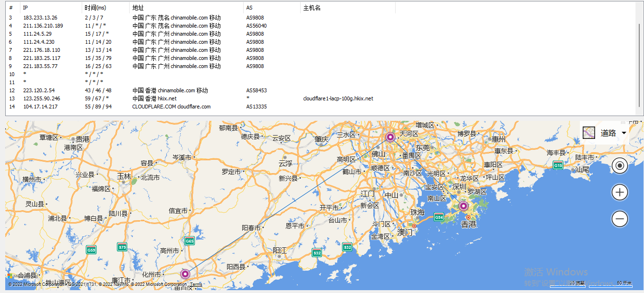Click the 香港 city label on the map
This screenshot has width=644, height=293.
[469, 224]
